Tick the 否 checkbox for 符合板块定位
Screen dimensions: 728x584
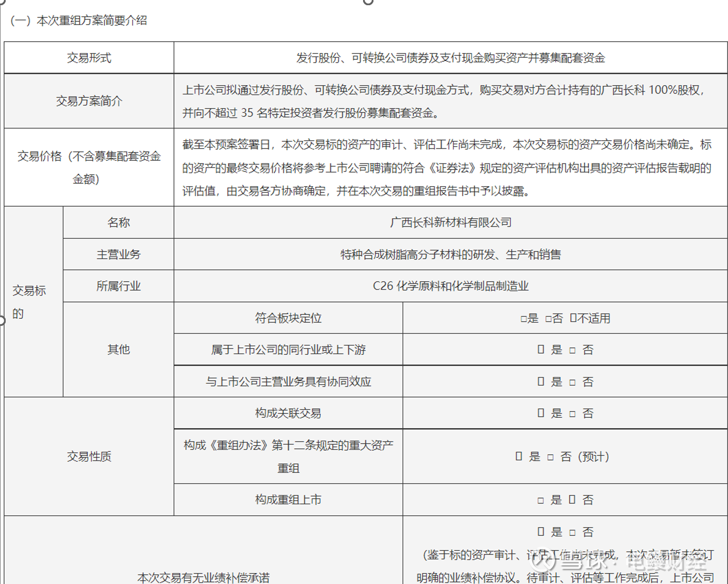[548, 319]
